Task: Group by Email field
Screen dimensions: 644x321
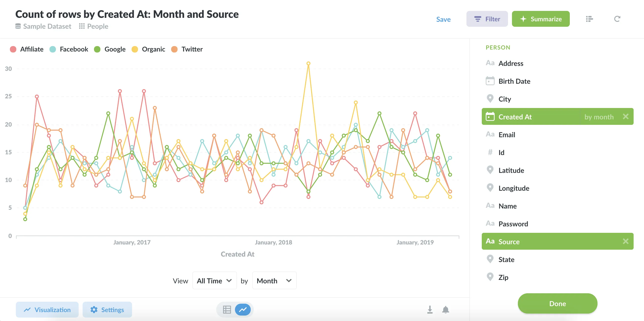Action: click(x=557, y=135)
